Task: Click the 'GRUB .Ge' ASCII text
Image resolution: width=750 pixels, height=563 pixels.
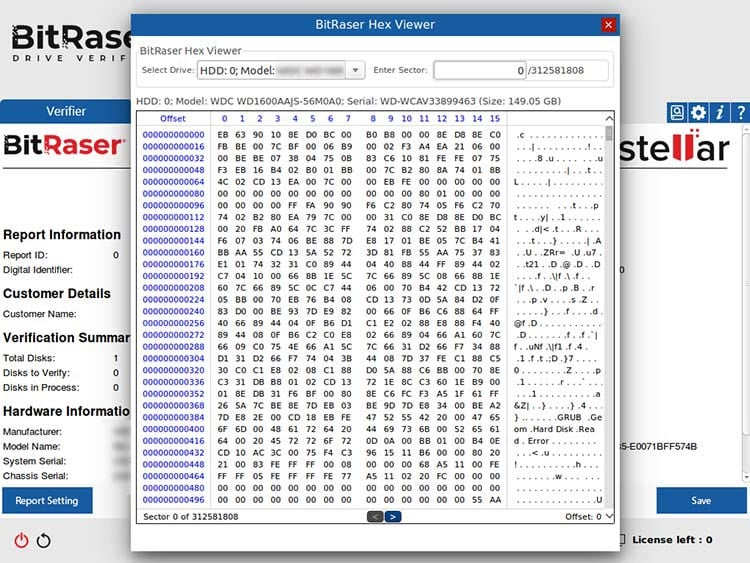Action: pos(579,418)
